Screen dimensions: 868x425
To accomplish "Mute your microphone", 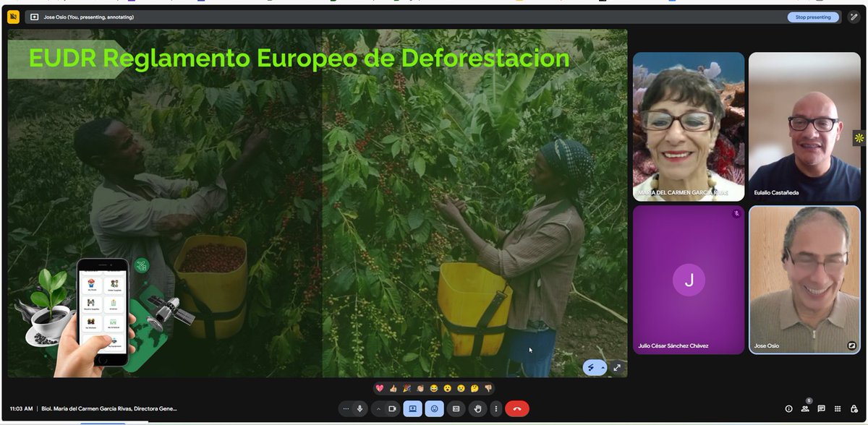I will [x=359, y=408].
